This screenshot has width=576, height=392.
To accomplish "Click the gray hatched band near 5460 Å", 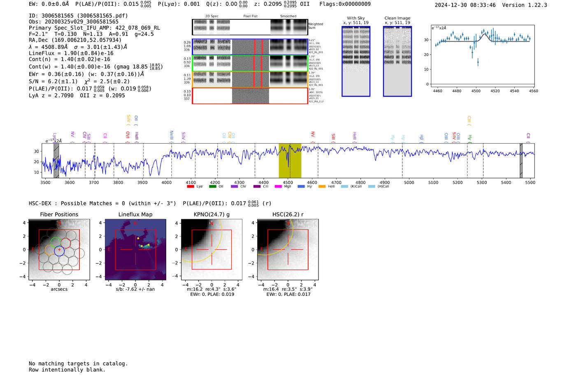I will click(x=521, y=161).
